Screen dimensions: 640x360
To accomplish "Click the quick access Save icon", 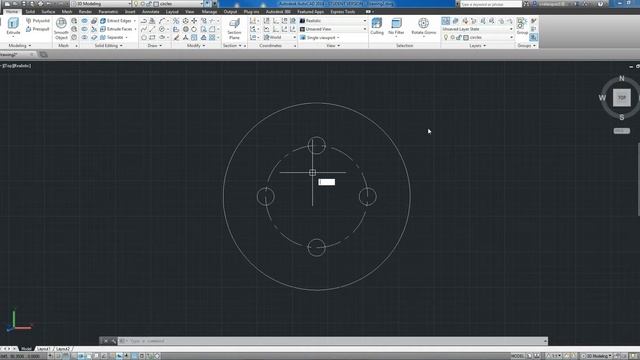I will (24, 4).
